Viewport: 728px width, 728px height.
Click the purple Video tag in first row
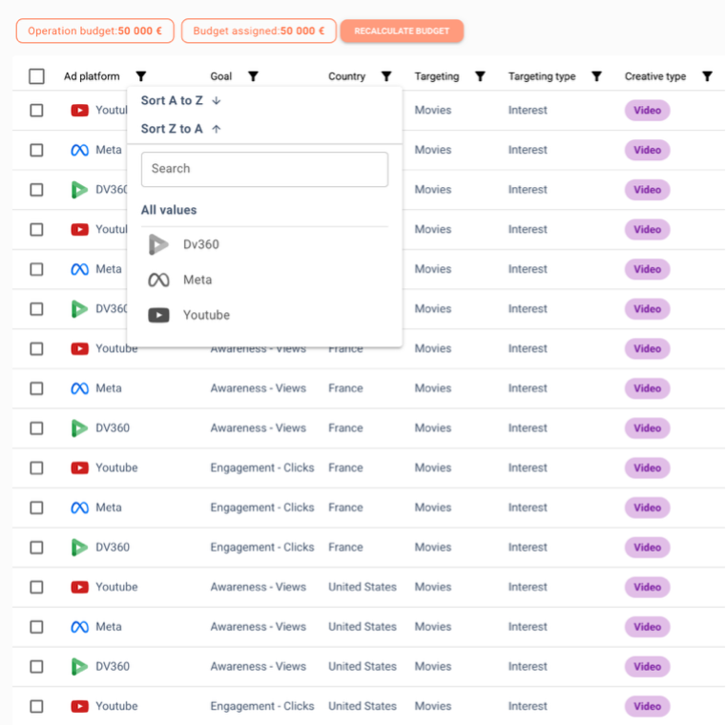(x=647, y=111)
